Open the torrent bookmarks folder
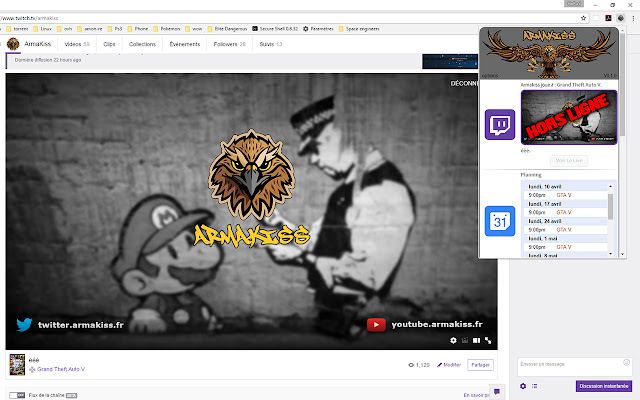This screenshot has width=640, height=400. coord(17,29)
